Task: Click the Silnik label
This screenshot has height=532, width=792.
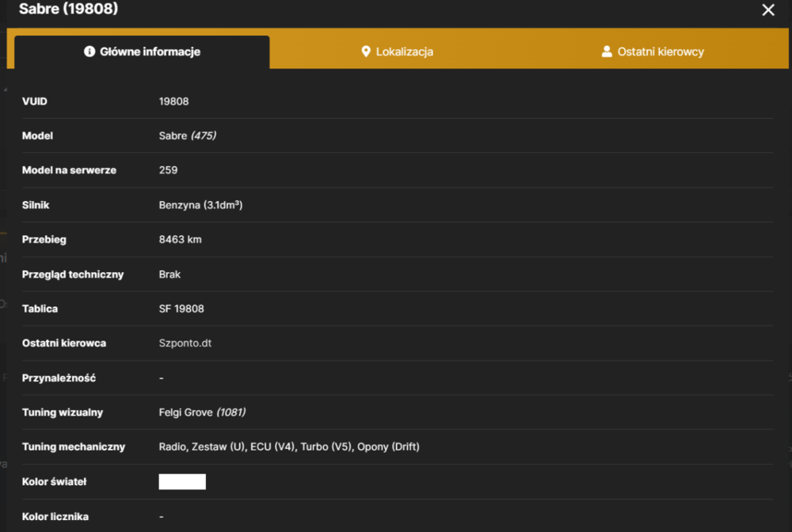Action: tap(36, 205)
